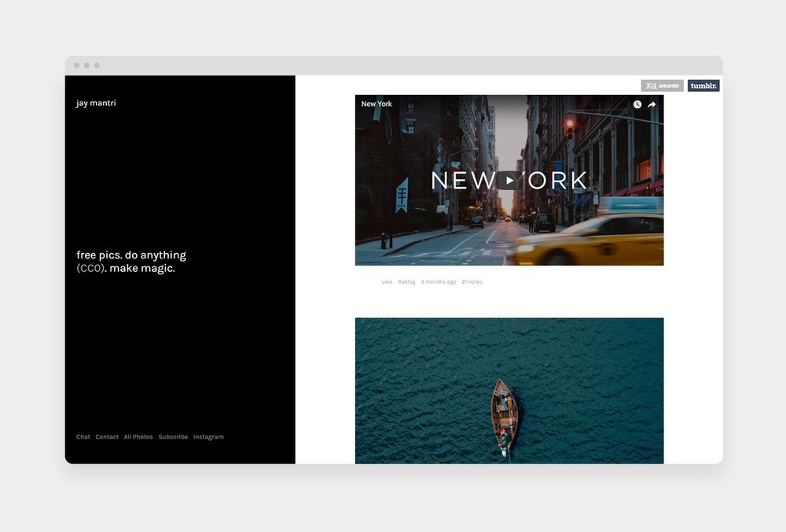
Task: Follow the amantri blog
Action: tap(662, 86)
